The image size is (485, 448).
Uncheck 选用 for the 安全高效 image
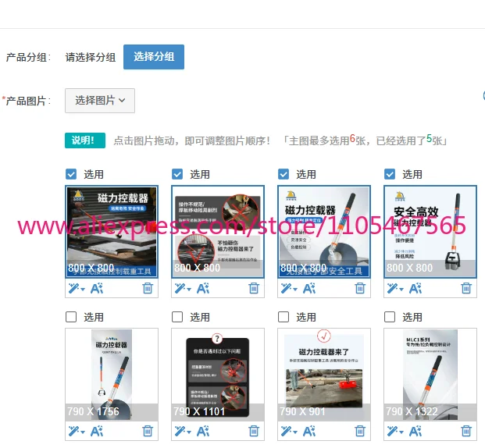[390, 174]
